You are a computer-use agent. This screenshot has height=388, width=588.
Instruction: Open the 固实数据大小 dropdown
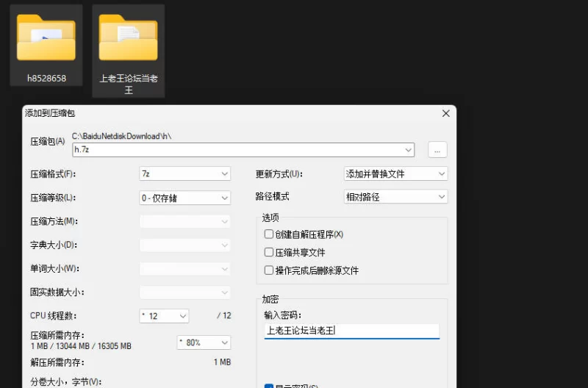click(185, 292)
